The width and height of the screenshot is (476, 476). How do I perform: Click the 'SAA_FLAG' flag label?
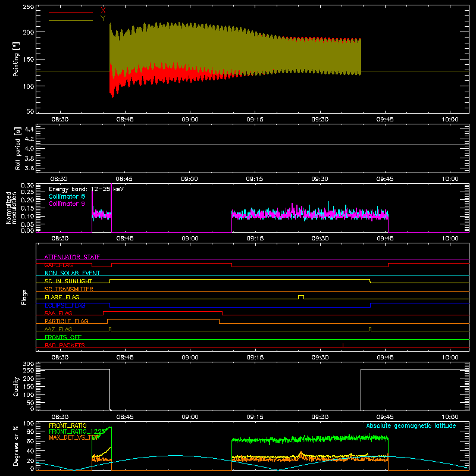[58, 313]
